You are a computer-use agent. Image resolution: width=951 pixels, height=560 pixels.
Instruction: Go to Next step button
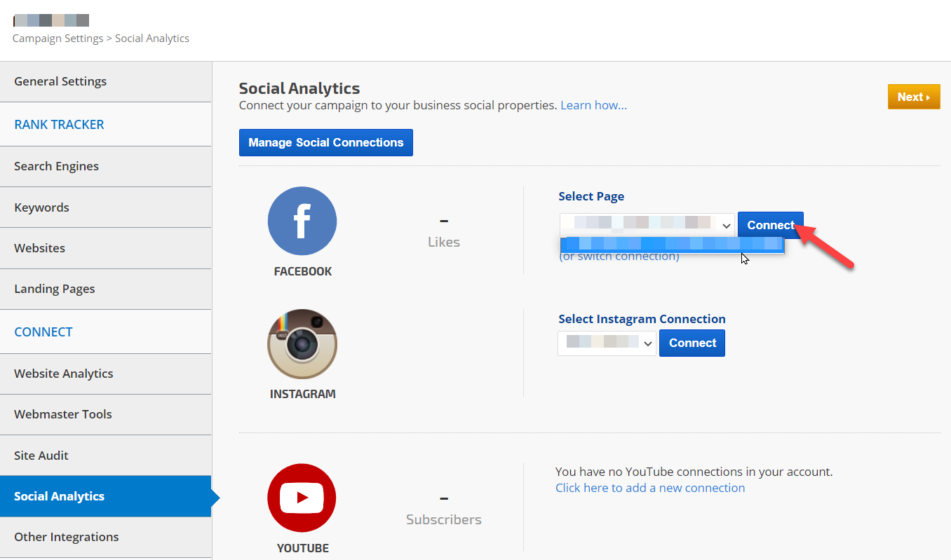[913, 97]
